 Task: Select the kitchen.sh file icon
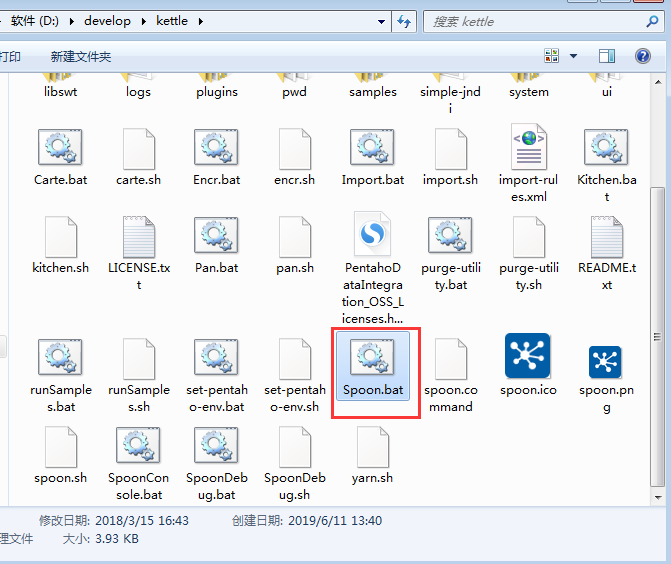tap(61, 236)
